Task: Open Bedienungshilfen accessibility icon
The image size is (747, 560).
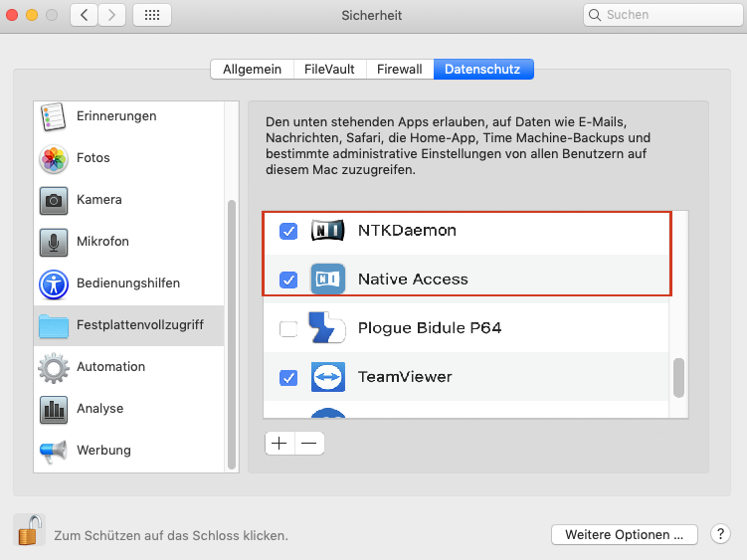Action: click(x=54, y=284)
